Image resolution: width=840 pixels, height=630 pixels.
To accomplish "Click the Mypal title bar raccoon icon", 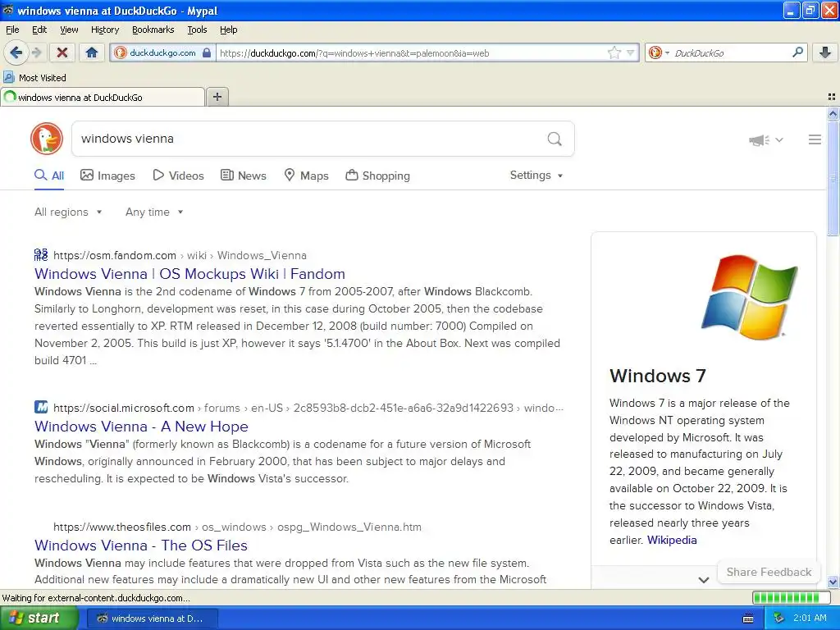I will tap(8, 10).
